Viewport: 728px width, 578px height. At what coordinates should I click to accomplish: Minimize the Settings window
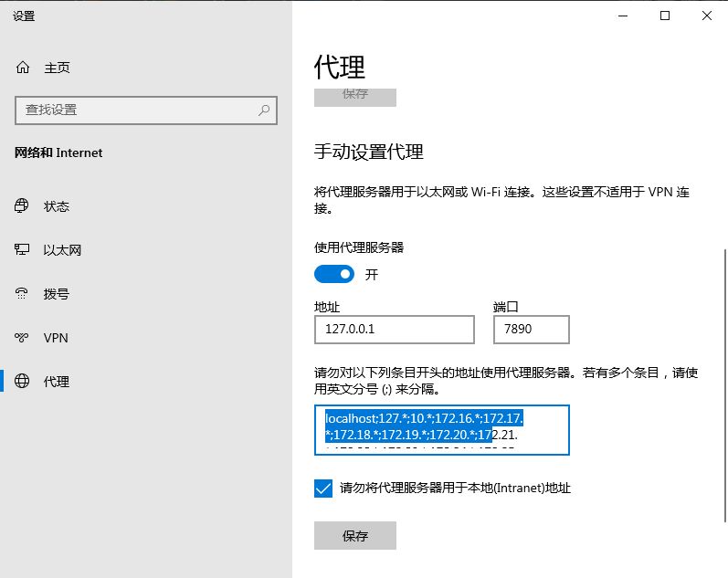[x=623, y=16]
